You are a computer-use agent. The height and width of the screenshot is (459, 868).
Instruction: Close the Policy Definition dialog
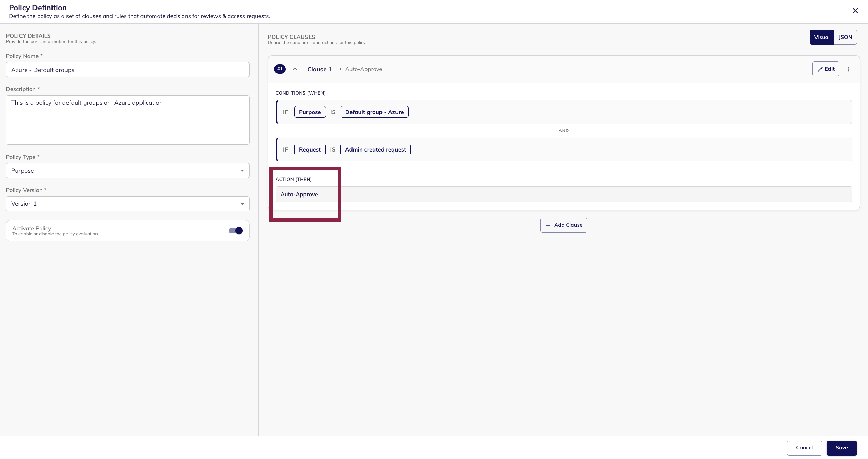click(855, 11)
